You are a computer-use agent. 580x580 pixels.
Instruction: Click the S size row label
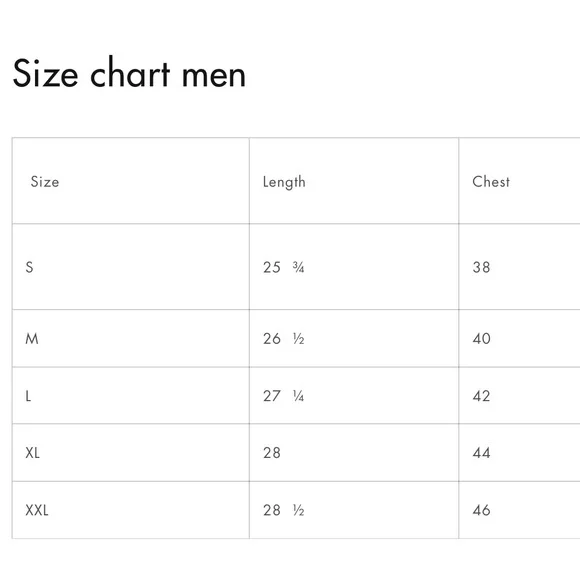pyautogui.click(x=30, y=267)
